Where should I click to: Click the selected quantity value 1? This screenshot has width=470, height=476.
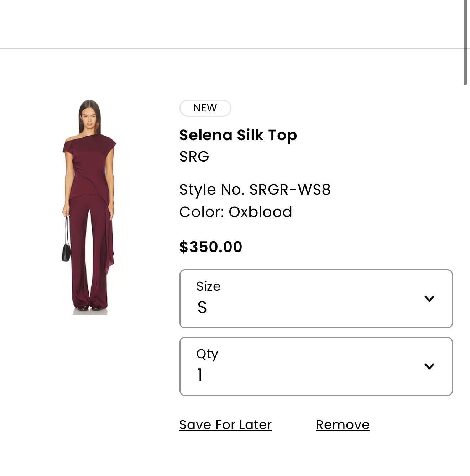(200, 375)
